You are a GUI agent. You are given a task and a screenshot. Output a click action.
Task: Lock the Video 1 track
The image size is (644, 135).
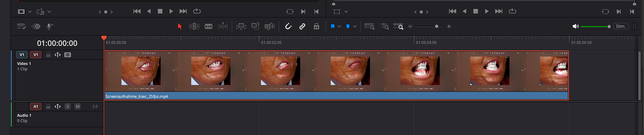48,55
